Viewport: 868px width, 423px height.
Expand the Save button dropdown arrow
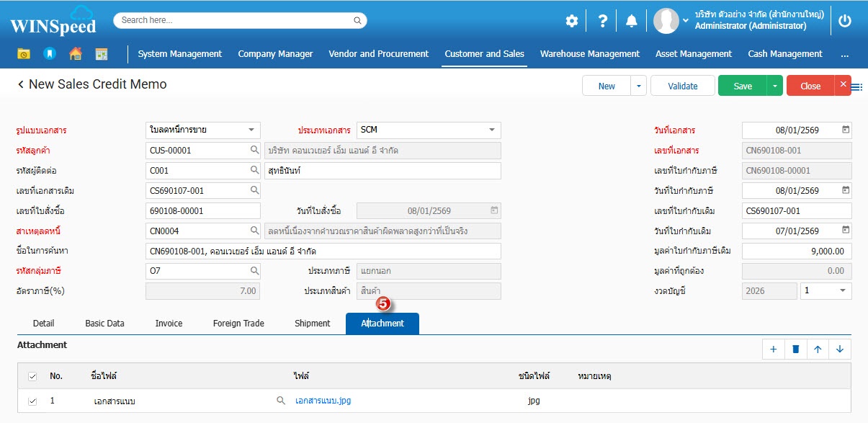pos(774,86)
